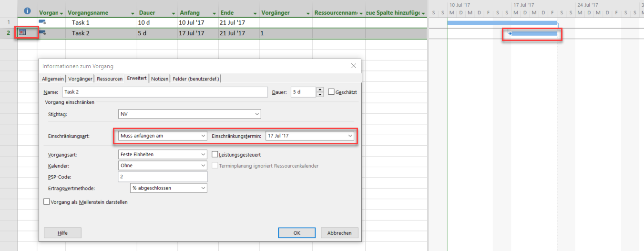Click the task mode icon for Task 1
The width and height of the screenshot is (644, 251).
pos(42,22)
